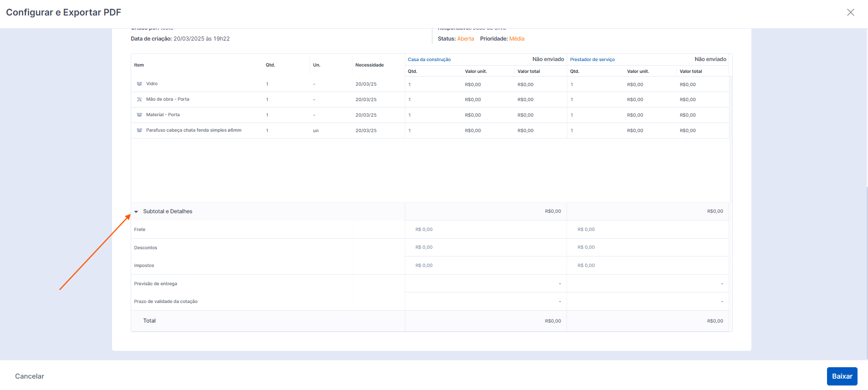Click the dialog's vertical scrollbar

point(866,272)
